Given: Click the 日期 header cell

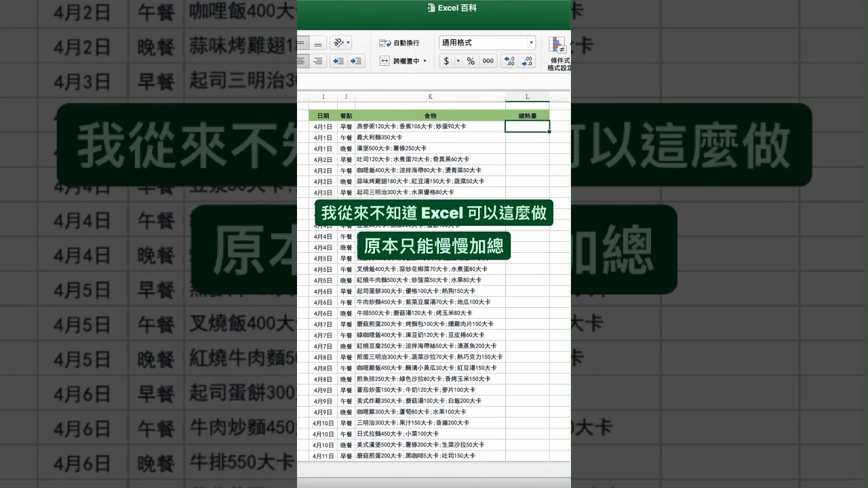Looking at the screenshot, I should tap(323, 116).
